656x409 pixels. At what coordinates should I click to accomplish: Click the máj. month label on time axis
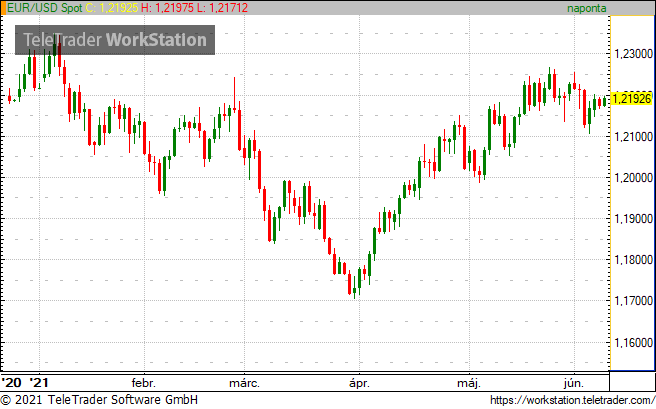point(469,383)
